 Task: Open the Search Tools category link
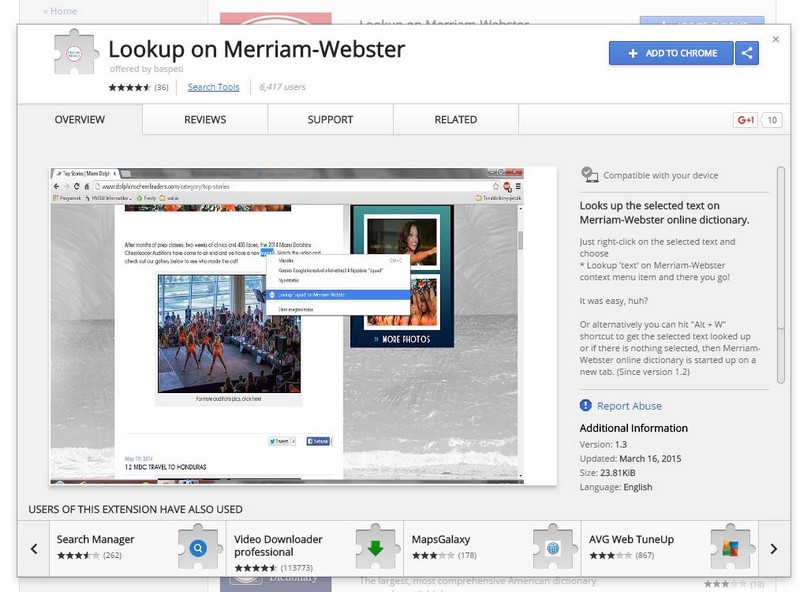[213, 87]
